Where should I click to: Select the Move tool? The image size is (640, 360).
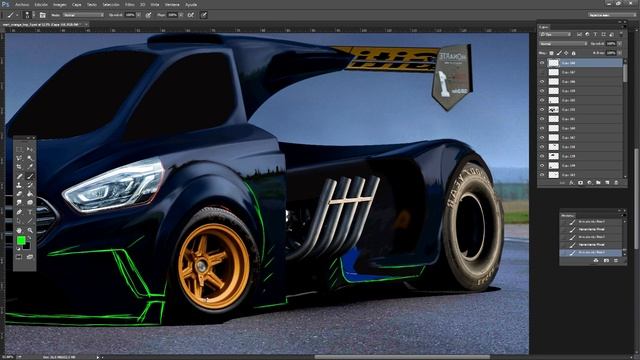[30, 149]
